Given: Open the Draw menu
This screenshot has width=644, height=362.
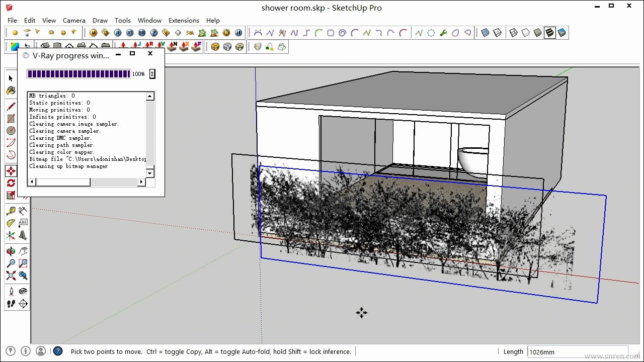Looking at the screenshot, I should pos(100,20).
